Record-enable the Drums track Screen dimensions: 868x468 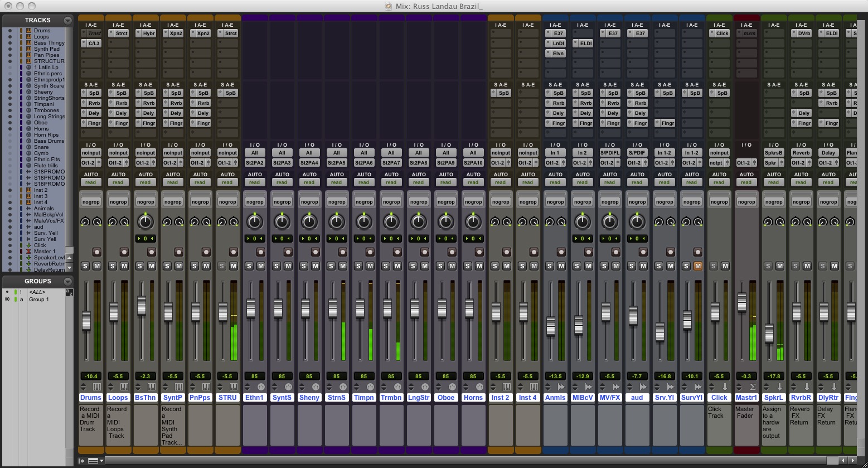[x=96, y=252]
